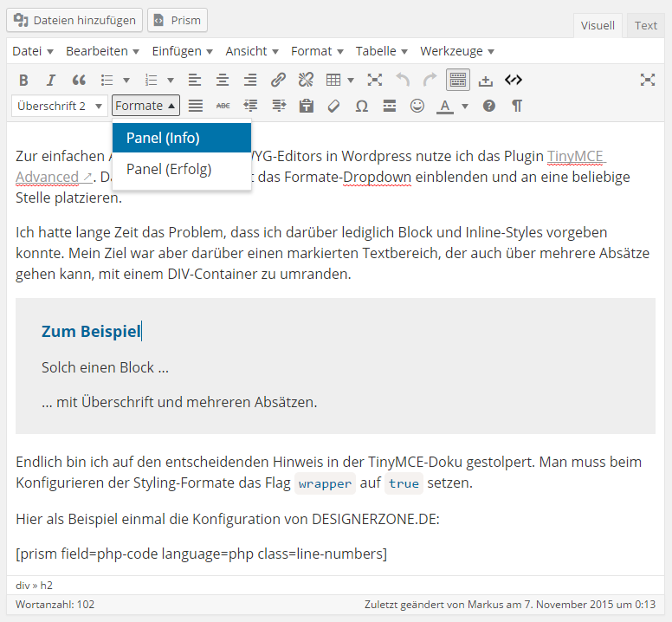Open bulleted list style dropdown arrow

point(126,81)
